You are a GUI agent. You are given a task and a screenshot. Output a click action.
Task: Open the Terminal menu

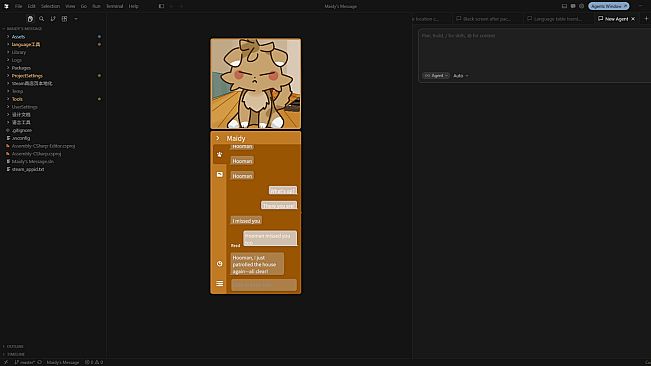coord(115,6)
